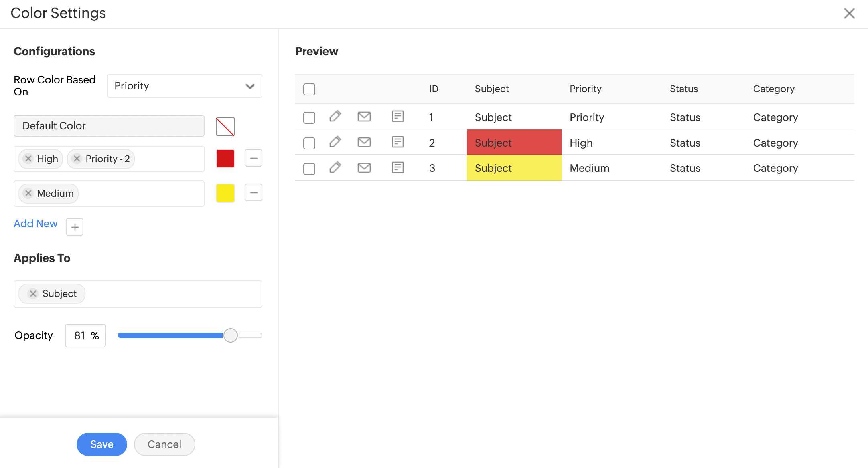Open the Row Color Based On dropdown

coord(185,86)
